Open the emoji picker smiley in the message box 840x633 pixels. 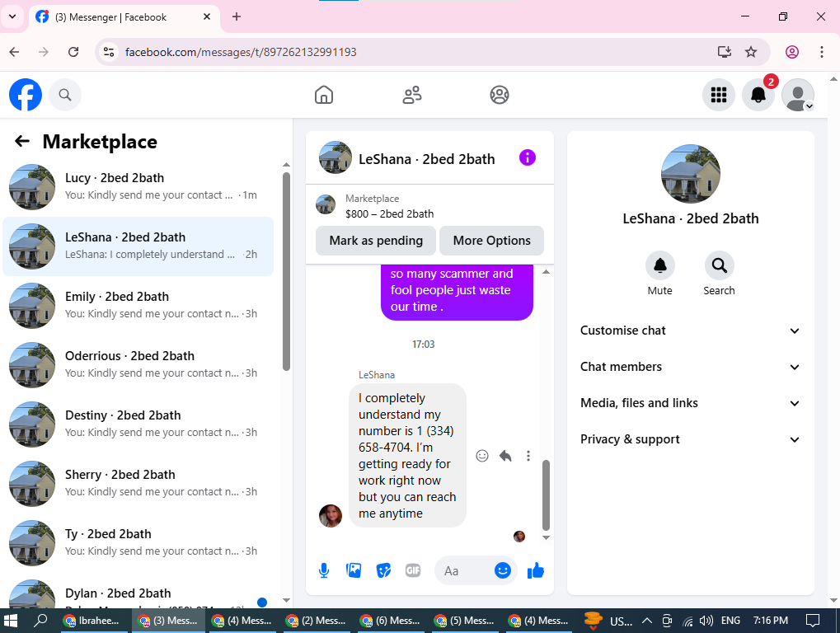pos(503,571)
